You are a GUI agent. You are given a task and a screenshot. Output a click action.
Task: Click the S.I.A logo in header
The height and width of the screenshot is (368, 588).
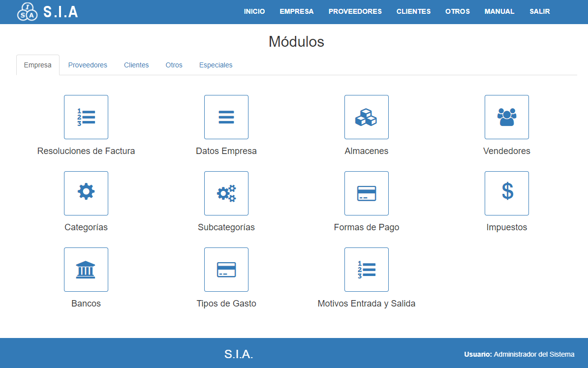point(48,12)
